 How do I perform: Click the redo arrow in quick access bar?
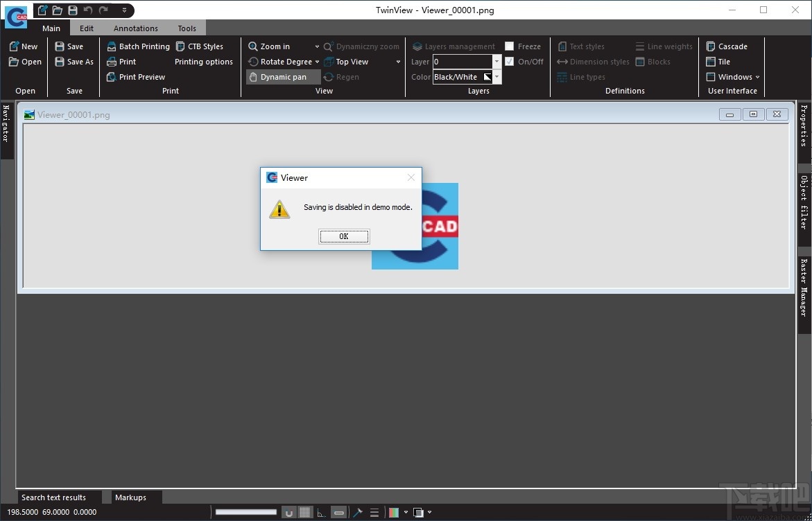pos(103,10)
